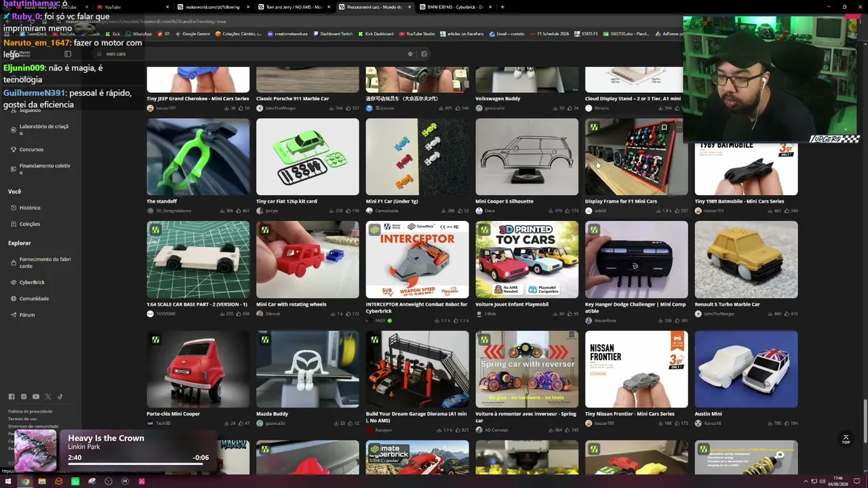Open the INTERCEPTOR Antweight Combat Robot thumbnail
The width and height of the screenshot is (868, 488).
417,260
